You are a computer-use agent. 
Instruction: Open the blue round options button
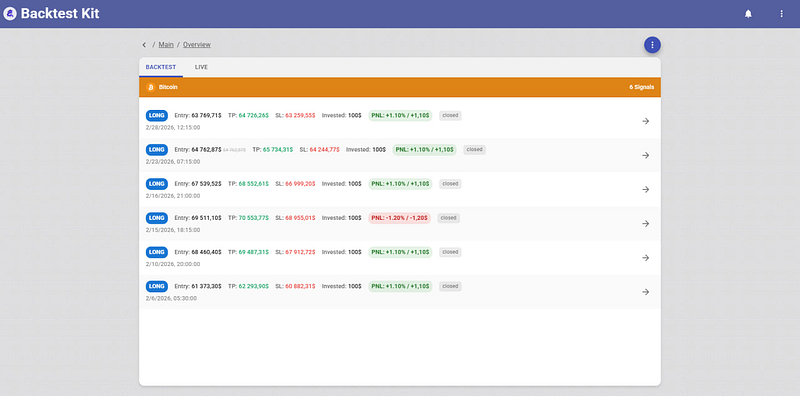point(652,45)
